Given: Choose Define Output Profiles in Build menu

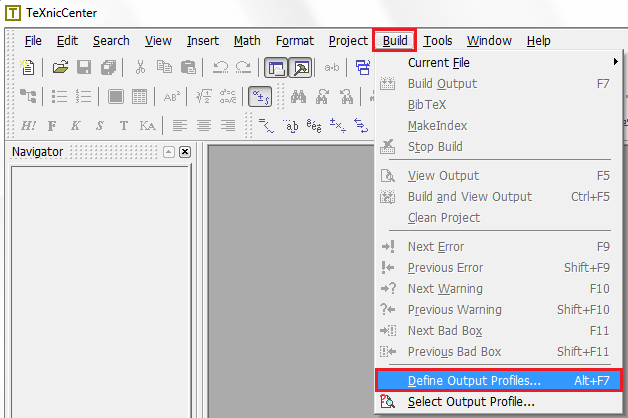Looking at the screenshot, I should coord(499,380).
